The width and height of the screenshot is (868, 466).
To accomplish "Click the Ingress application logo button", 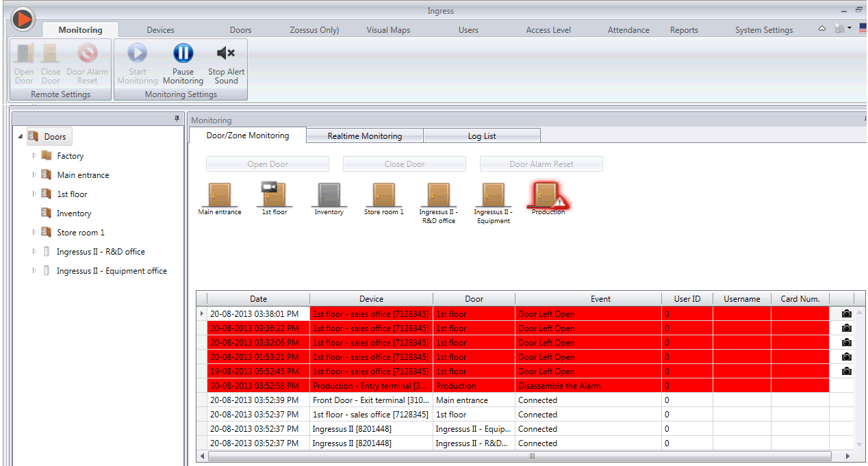I will point(23,19).
